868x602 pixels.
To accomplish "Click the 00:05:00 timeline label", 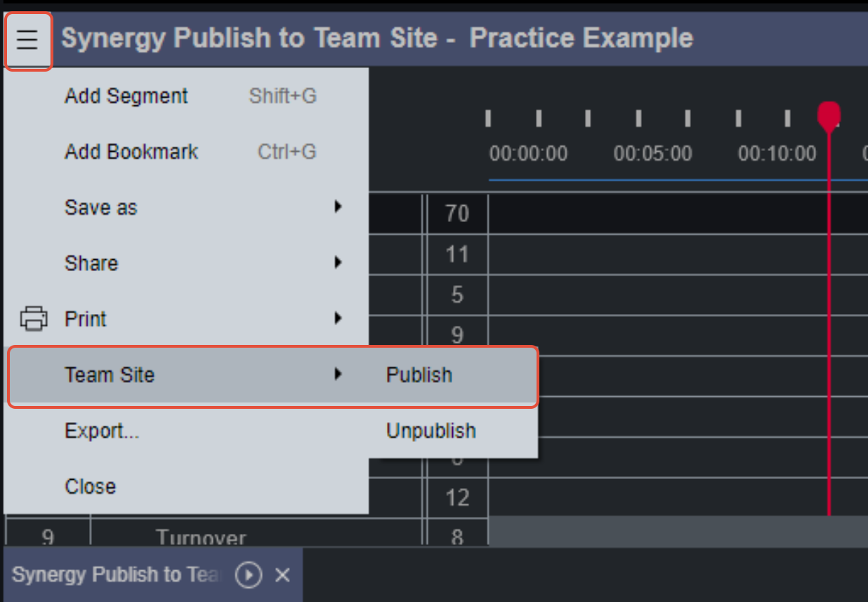I will (x=652, y=153).
